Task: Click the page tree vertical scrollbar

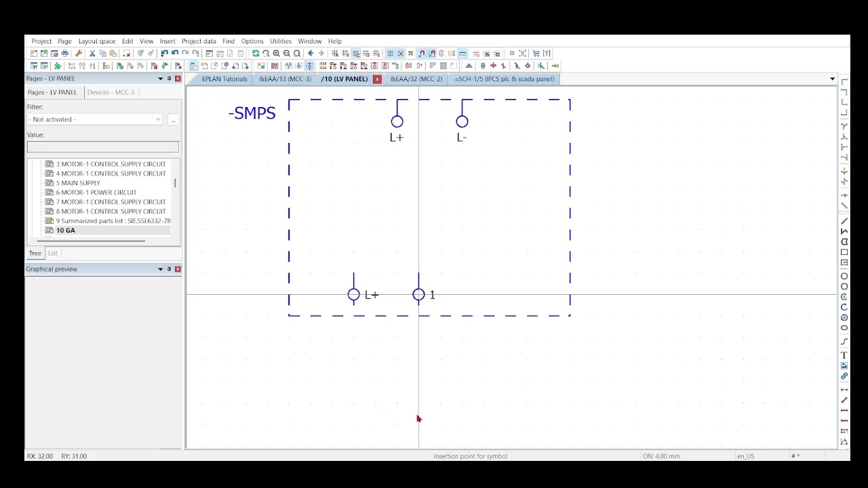Action: pyautogui.click(x=175, y=183)
